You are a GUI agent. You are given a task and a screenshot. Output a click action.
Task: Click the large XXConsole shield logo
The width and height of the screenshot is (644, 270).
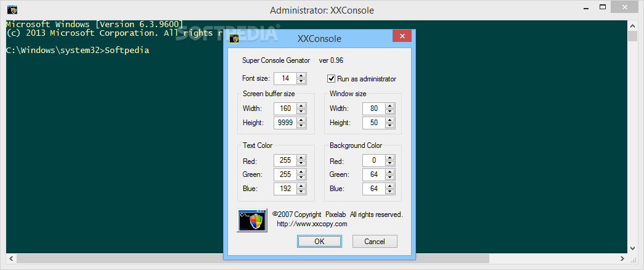[x=252, y=221]
